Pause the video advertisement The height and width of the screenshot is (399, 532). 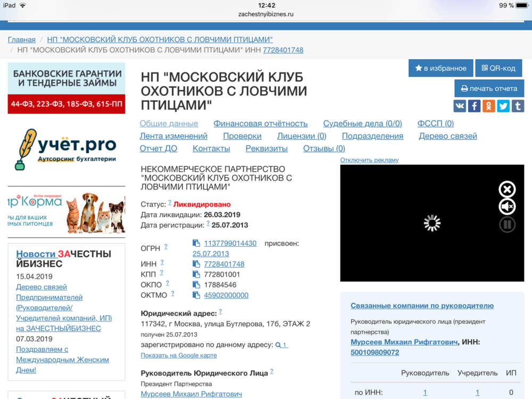click(507, 225)
